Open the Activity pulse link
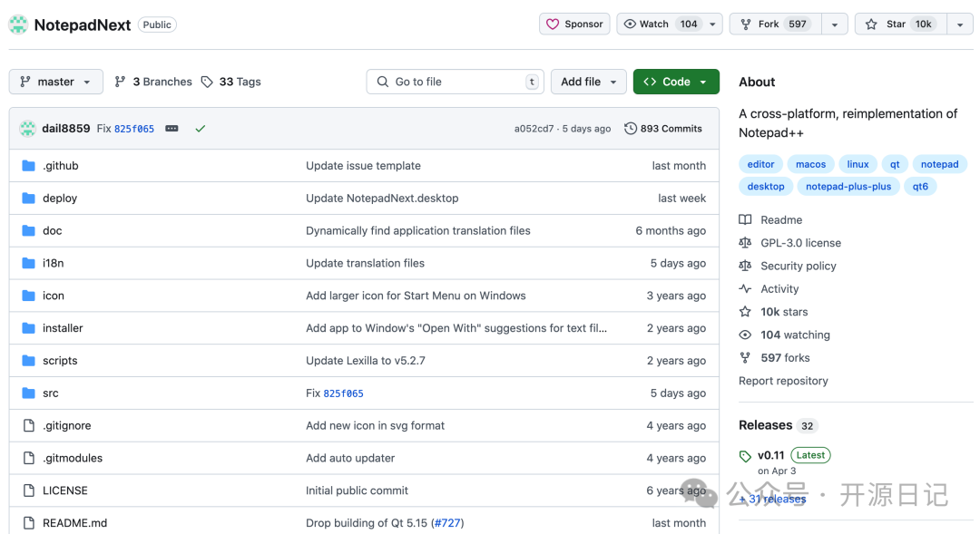Image resolution: width=980 pixels, height=534 pixels. tap(779, 289)
